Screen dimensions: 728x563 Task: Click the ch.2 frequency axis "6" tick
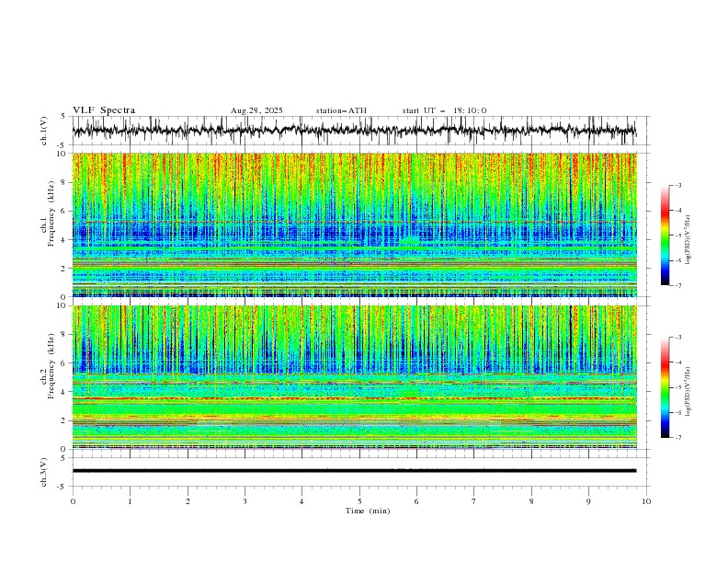[63, 363]
